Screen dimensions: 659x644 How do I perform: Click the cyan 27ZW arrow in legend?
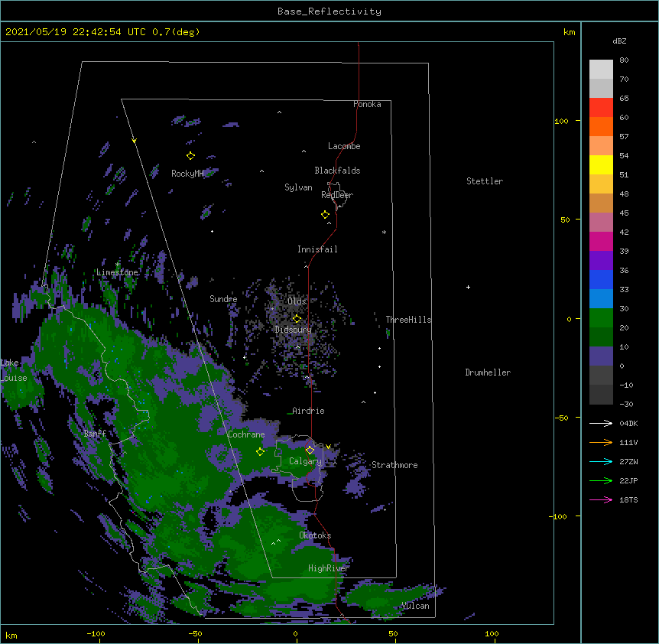(x=601, y=461)
